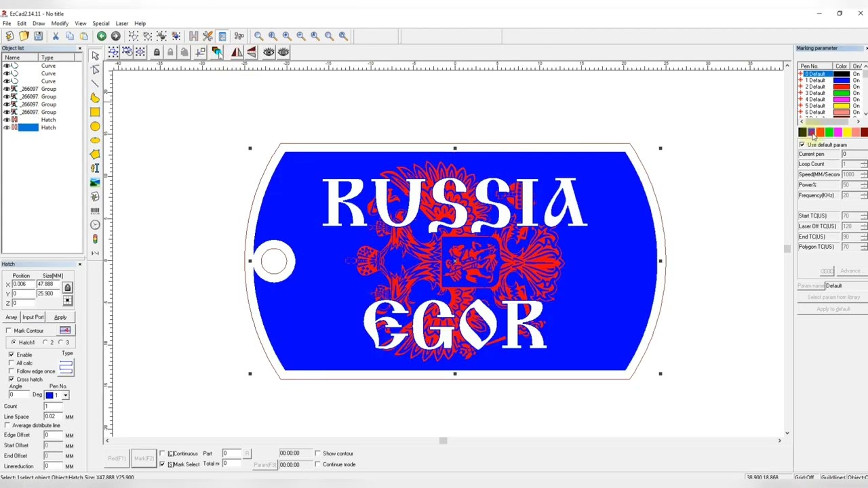Click the Mark Contour order icon
868x488 pixels.
(x=65, y=330)
